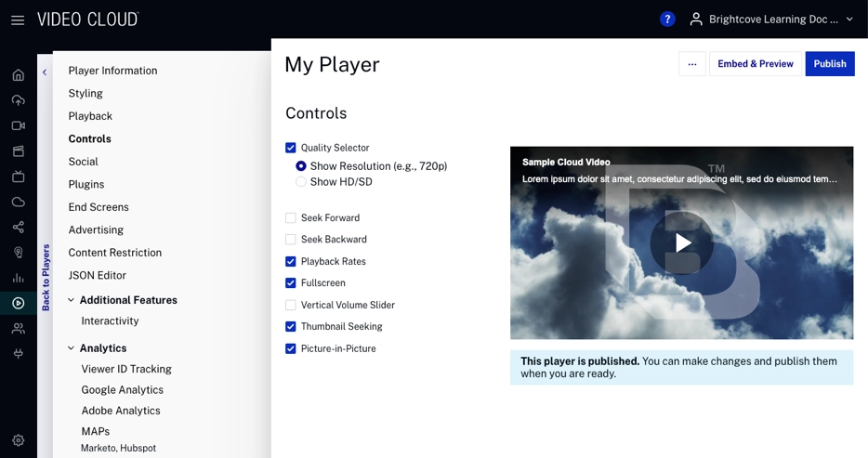The image size is (868, 458).
Task: Enable the Seek Forward checkbox
Action: (291, 218)
